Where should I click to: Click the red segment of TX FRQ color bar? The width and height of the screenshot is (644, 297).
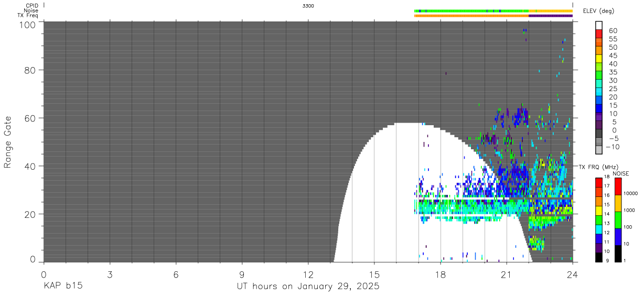click(599, 183)
